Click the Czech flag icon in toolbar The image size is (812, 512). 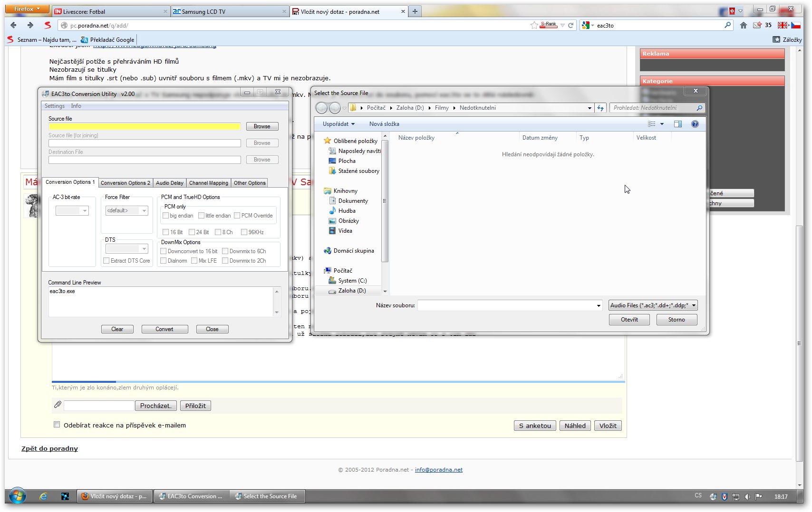point(796,25)
